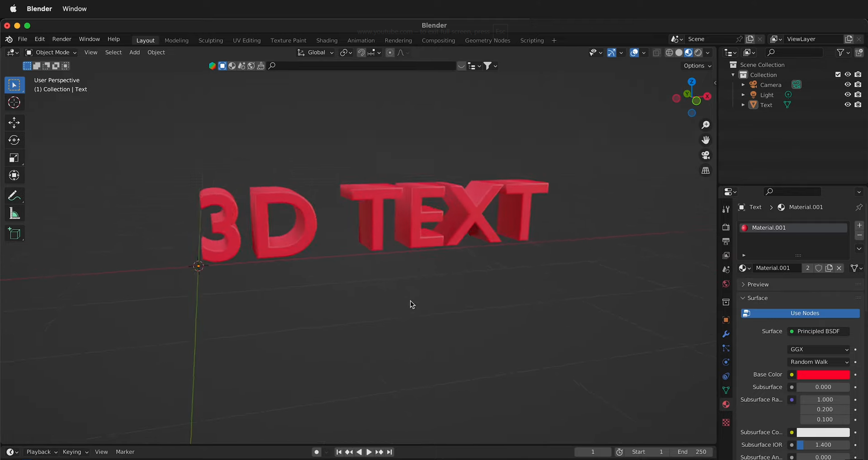This screenshot has height=460, width=868.
Task: Select the Rotate tool
Action: point(14,140)
